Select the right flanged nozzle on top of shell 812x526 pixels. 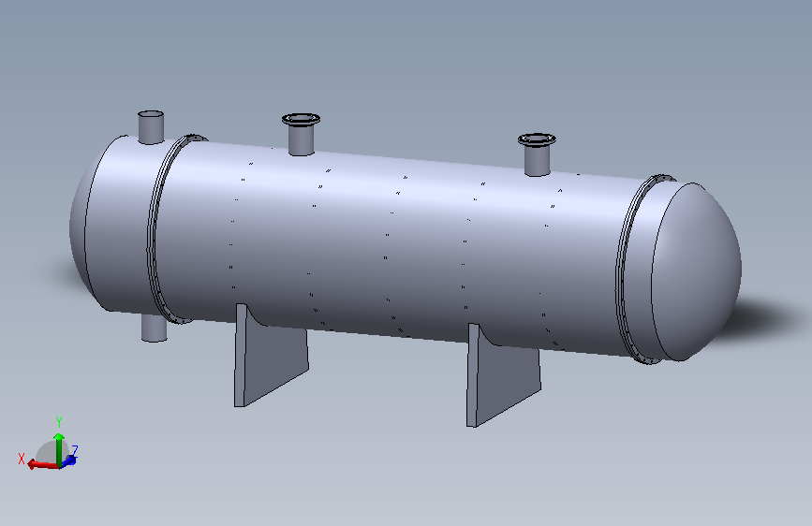tap(537, 154)
